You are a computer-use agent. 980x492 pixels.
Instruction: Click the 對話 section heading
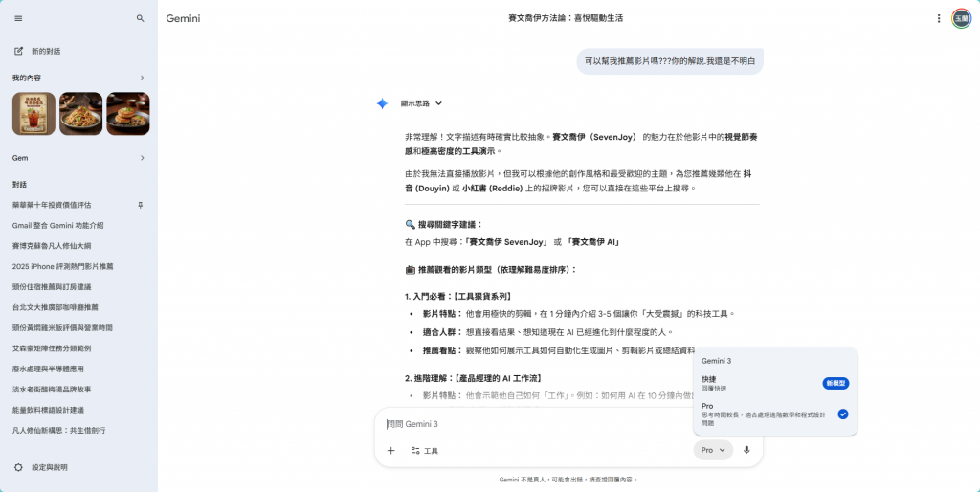[x=19, y=185]
